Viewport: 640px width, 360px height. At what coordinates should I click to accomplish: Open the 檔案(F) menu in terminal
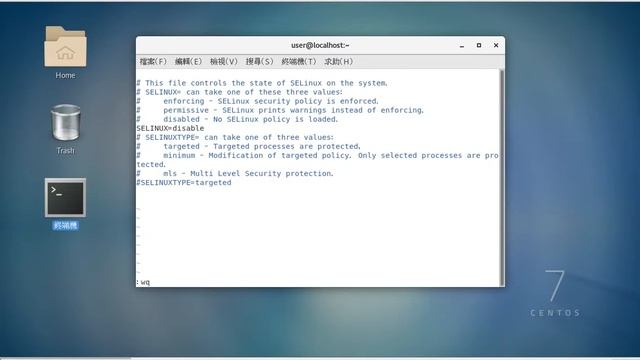click(x=153, y=62)
